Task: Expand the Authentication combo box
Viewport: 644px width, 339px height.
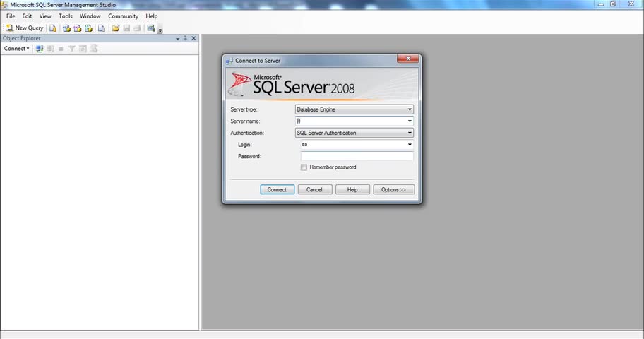Action: click(354, 133)
